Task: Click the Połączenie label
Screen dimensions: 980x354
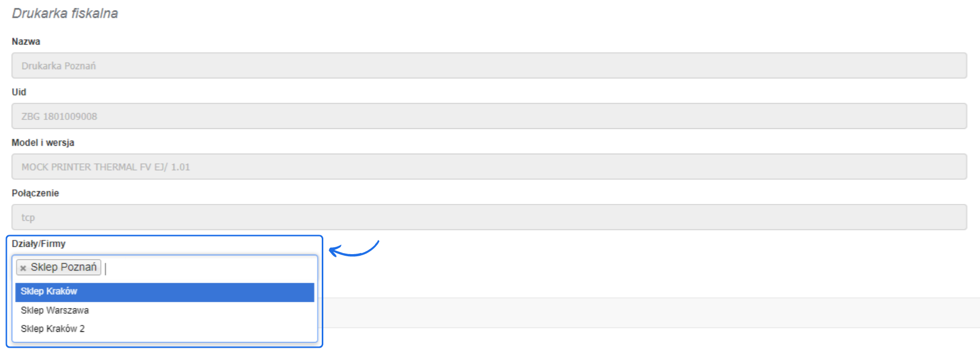Action: point(35,193)
